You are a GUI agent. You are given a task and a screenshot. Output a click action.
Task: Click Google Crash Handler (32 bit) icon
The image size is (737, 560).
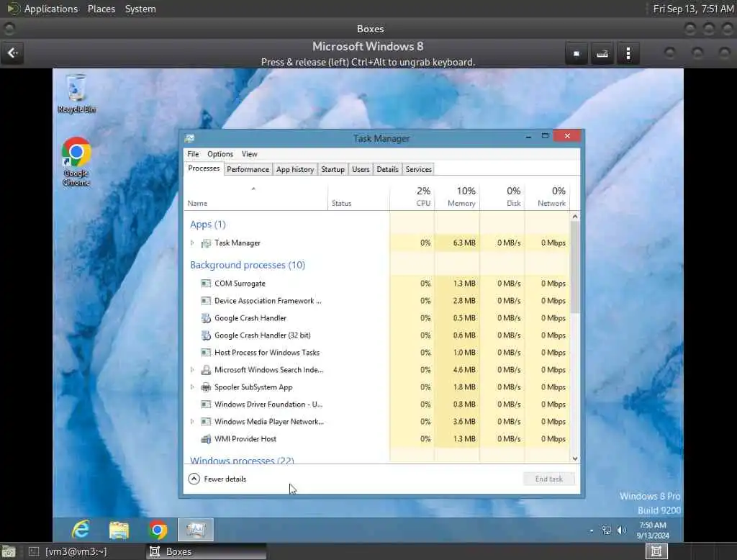point(206,335)
